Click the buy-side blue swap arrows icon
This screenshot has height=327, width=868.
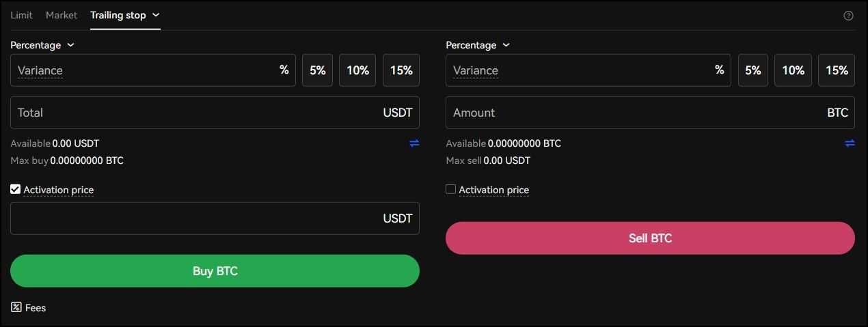pyautogui.click(x=414, y=143)
